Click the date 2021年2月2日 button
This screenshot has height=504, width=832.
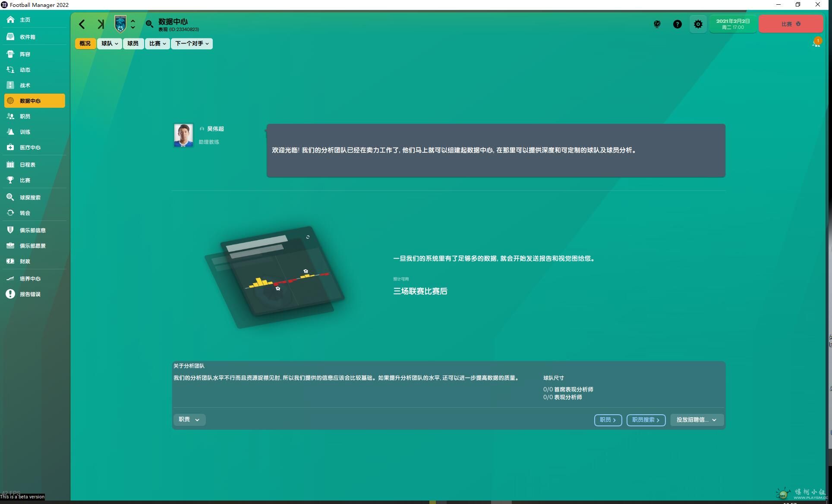[x=733, y=24]
